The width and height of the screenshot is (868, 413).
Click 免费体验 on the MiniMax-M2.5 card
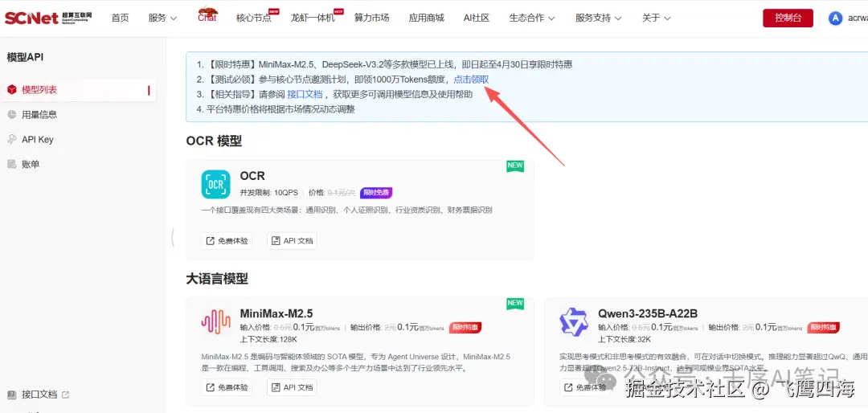[x=227, y=387]
